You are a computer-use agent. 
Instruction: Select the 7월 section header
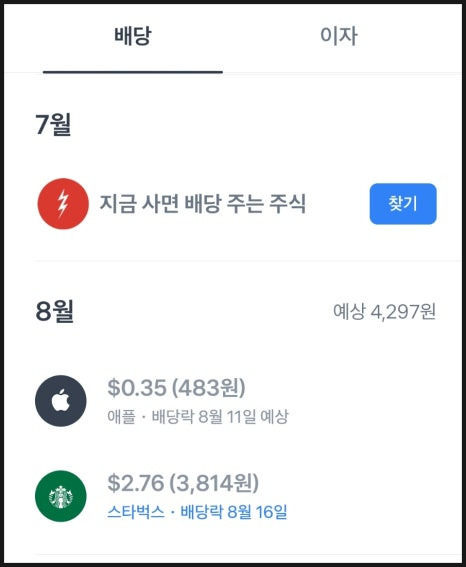53,124
